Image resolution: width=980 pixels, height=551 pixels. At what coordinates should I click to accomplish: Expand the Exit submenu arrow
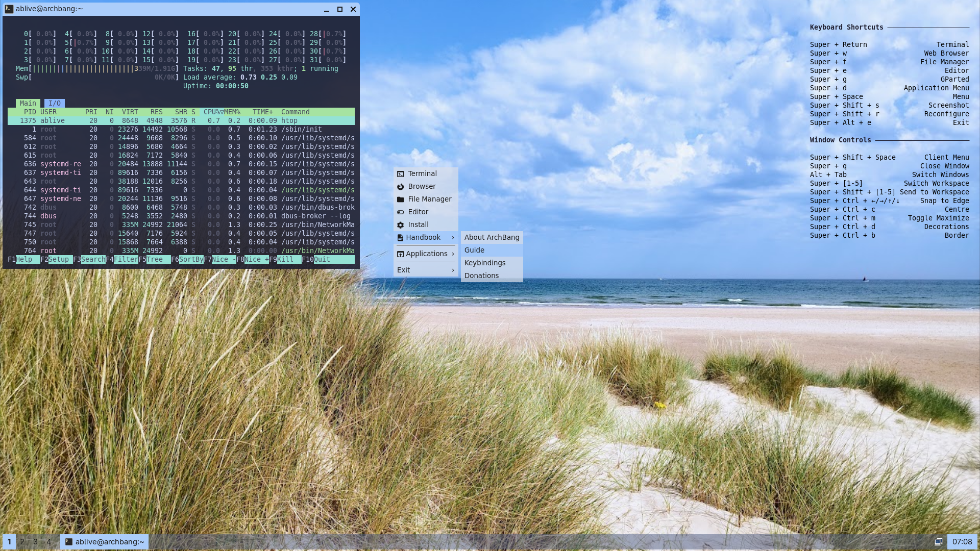[x=453, y=270]
